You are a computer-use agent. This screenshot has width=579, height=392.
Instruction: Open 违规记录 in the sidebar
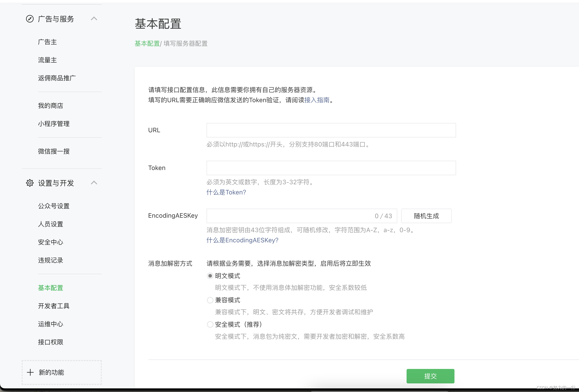coord(51,260)
